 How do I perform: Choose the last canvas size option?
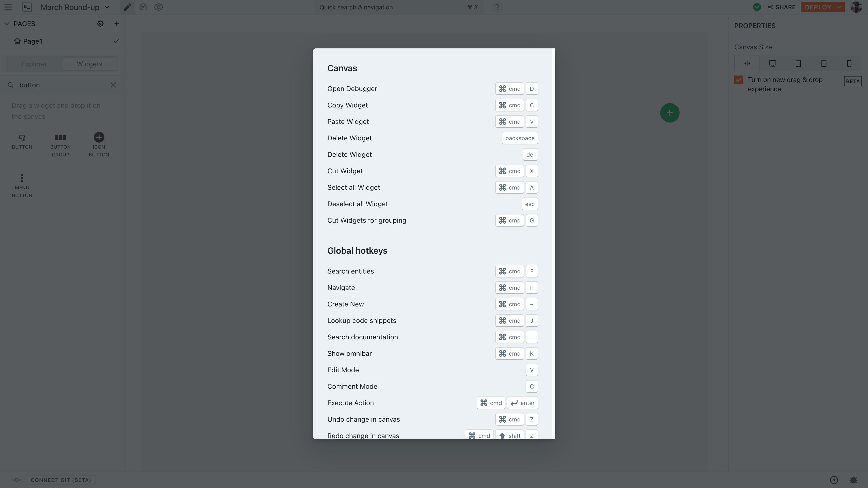click(849, 63)
